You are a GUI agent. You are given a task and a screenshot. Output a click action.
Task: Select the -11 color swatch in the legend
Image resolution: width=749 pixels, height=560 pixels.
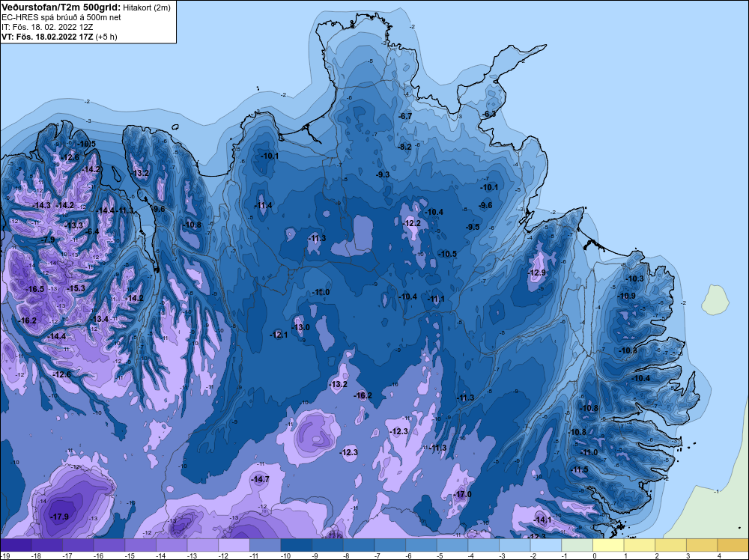265,545
